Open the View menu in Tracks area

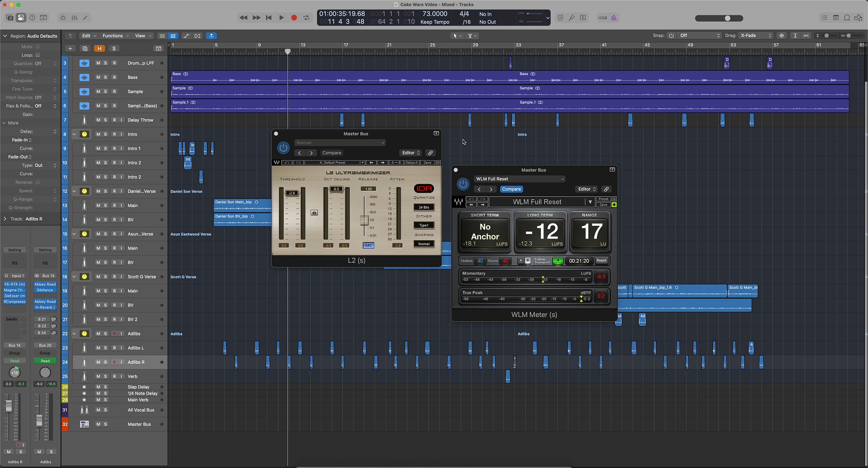[143, 36]
